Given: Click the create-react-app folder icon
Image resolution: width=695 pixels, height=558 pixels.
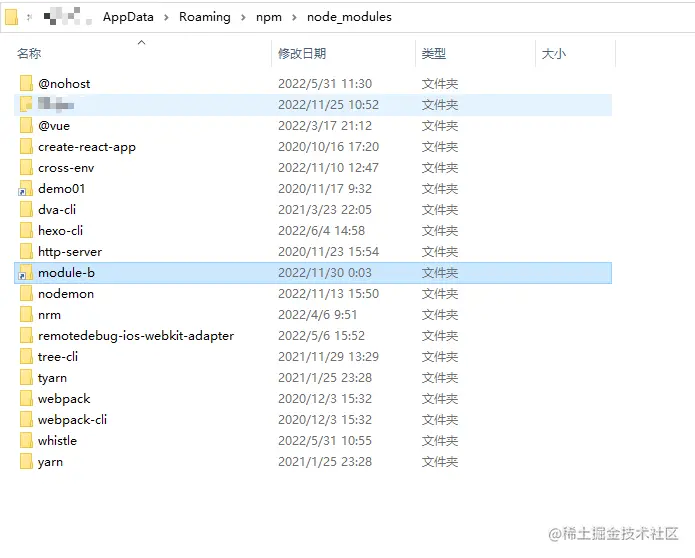Looking at the screenshot, I should [x=26, y=146].
